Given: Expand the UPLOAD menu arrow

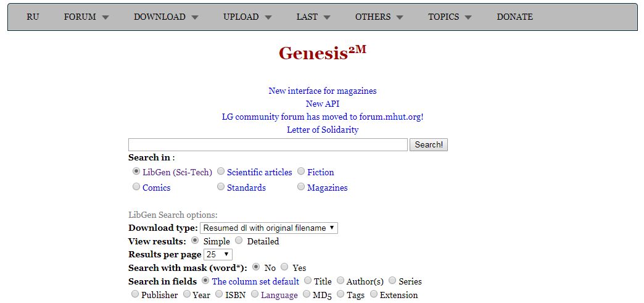Looking at the screenshot, I should pos(268,17).
